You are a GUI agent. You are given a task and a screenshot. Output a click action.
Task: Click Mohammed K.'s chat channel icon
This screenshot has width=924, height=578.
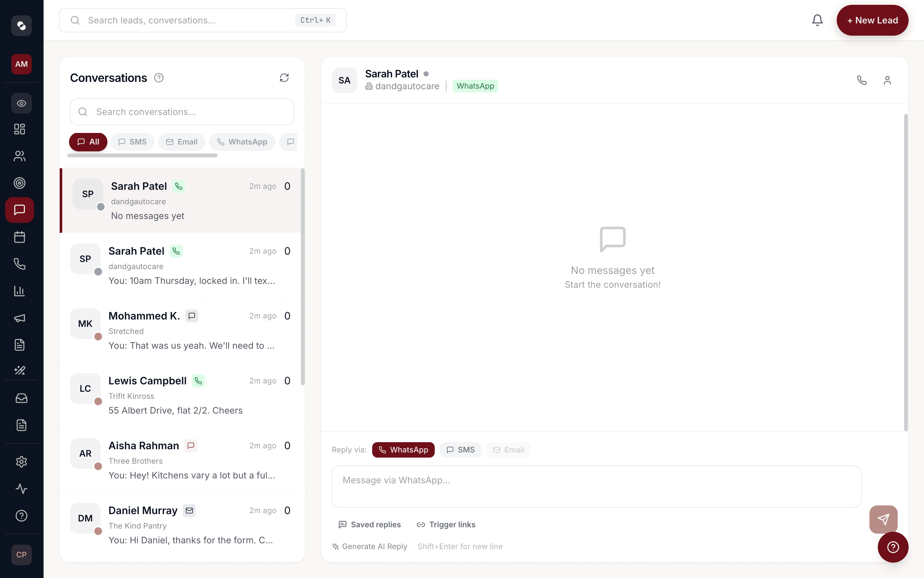coord(192,316)
